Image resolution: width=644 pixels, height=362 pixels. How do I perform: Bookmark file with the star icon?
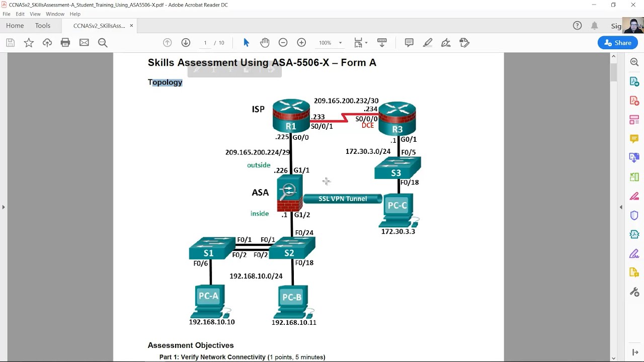coord(29,43)
